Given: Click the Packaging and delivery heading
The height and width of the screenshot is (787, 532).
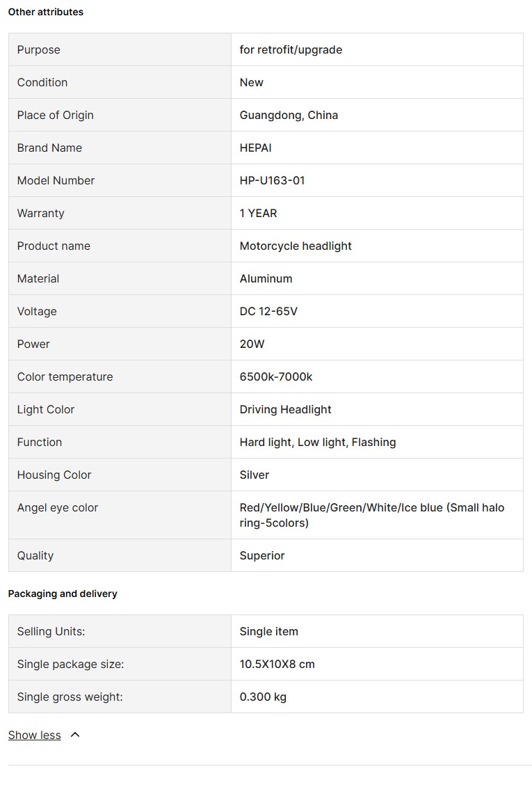Looking at the screenshot, I should pos(63,594).
